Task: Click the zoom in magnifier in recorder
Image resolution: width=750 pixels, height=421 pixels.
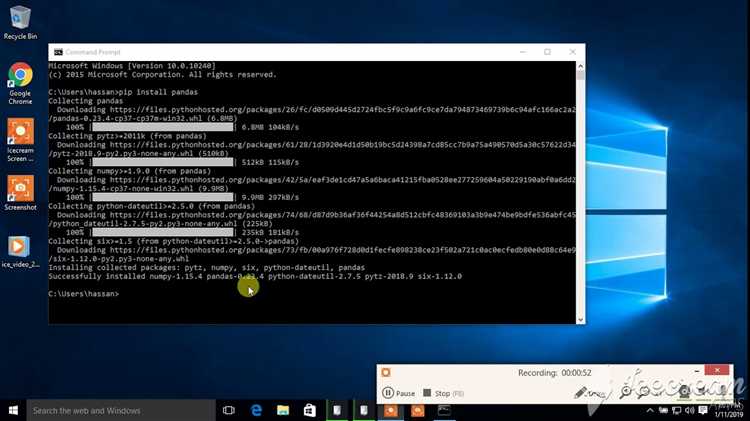Action: pos(625,392)
